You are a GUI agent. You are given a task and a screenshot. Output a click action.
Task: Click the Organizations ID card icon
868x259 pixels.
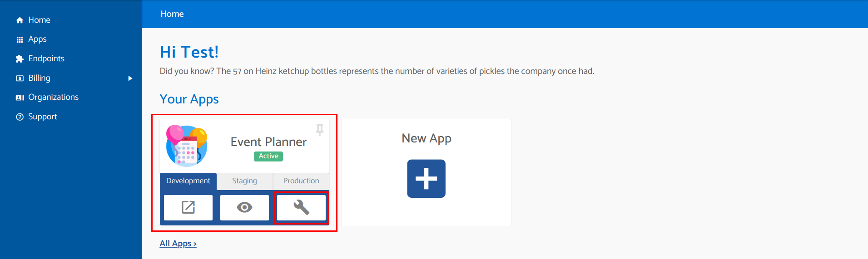[20, 98]
